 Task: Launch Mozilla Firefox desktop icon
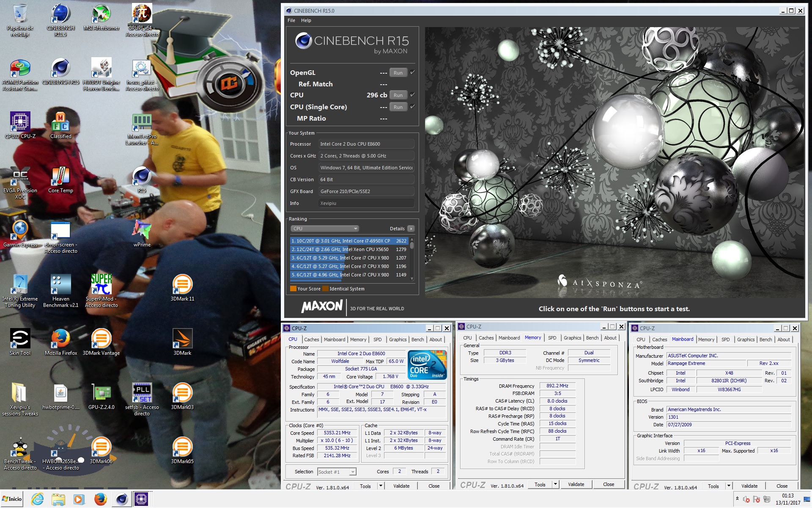pyautogui.click(x=60, y=342)
